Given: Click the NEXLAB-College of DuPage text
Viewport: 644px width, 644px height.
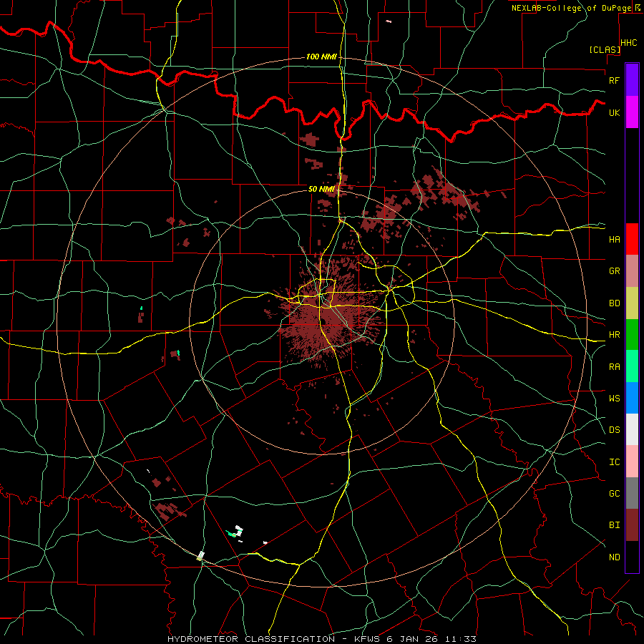Looking at the screenshot, I should tap(571, 8).
